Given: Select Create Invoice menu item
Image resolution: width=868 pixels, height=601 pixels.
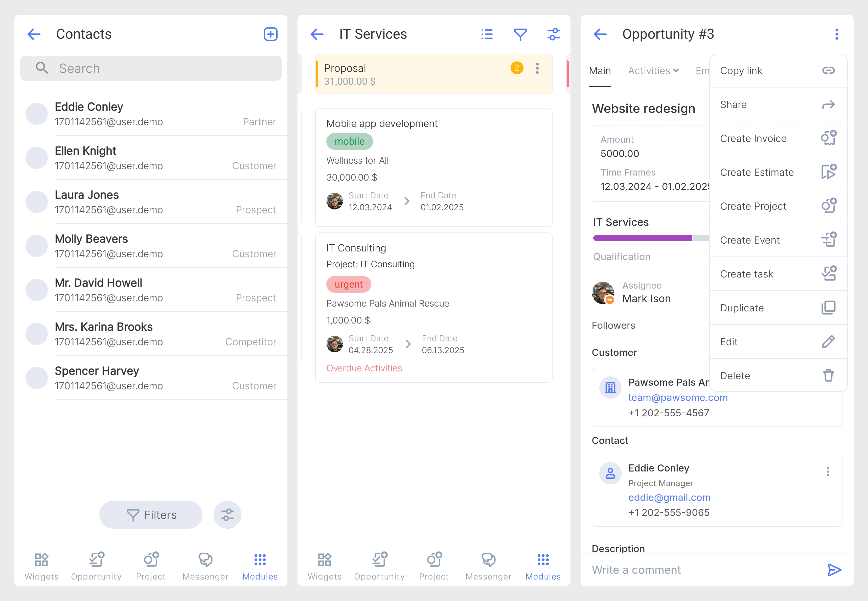Looking at the screenshot, I should [x=778, y=139].
